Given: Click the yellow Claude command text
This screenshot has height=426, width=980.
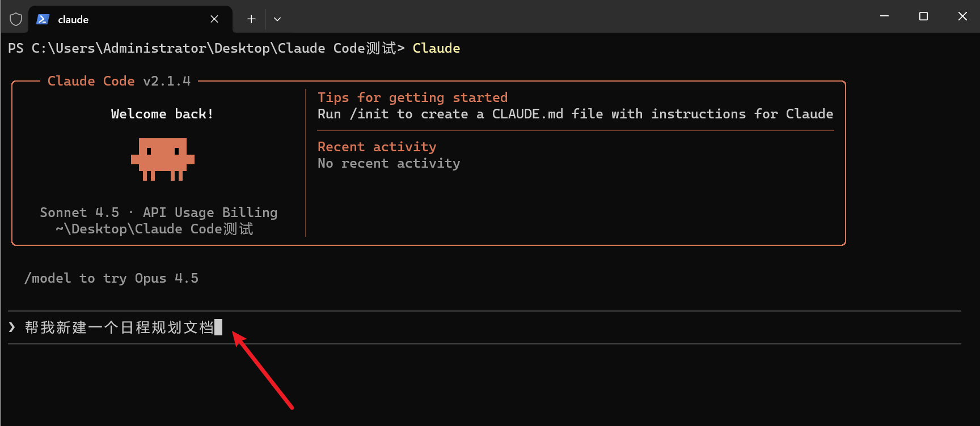Looking at the screenshot, I should pos(436,48).
